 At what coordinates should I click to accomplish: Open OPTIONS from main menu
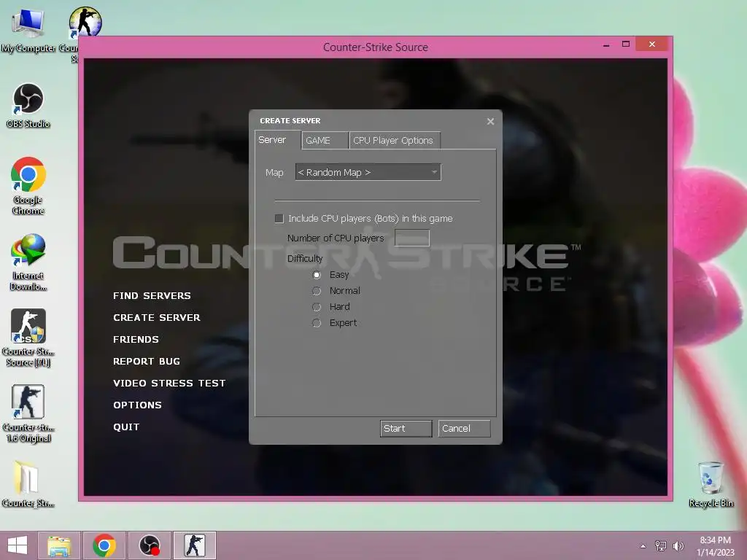[137, 405]
